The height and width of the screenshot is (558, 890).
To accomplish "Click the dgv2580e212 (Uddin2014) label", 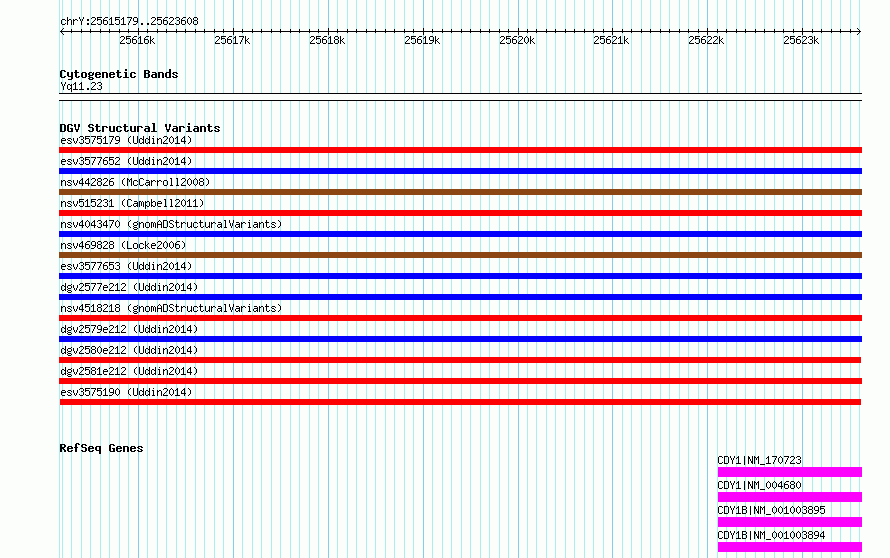I will [x=129, y=350].
